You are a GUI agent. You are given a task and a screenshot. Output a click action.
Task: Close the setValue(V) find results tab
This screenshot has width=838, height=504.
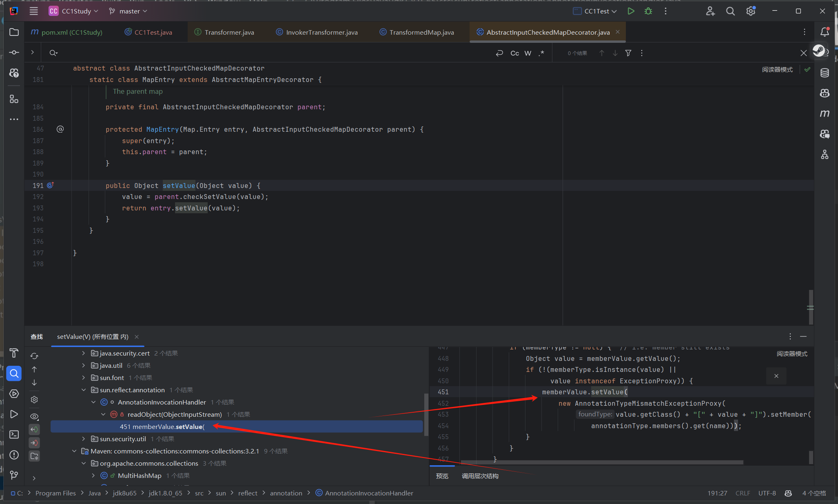[137, 337]
